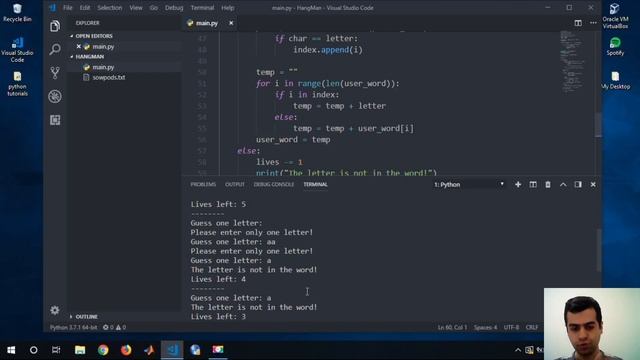This screenshot has width=640, height=360.
Task: Open Task View on the taskbar
Action: (56, 350)
